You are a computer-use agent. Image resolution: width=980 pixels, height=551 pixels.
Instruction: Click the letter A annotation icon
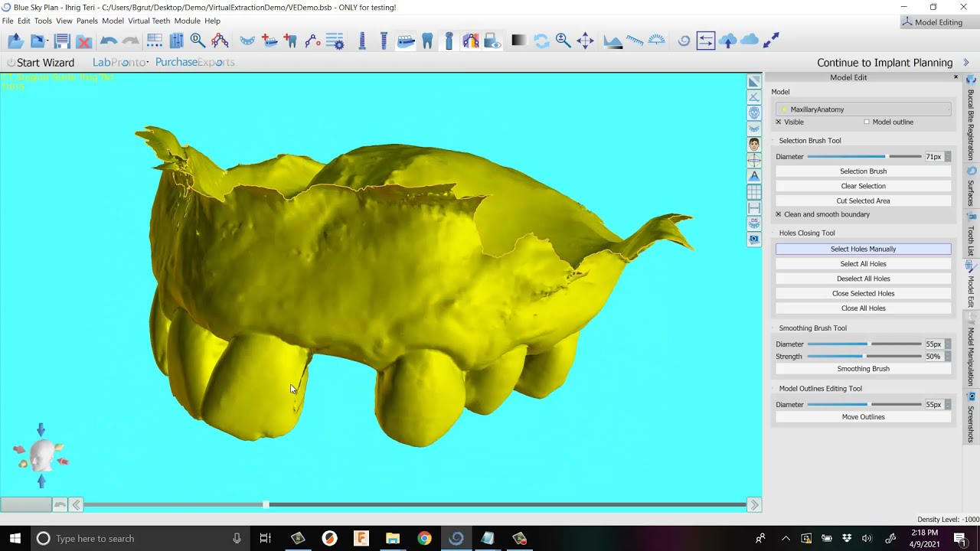point(754,176)
